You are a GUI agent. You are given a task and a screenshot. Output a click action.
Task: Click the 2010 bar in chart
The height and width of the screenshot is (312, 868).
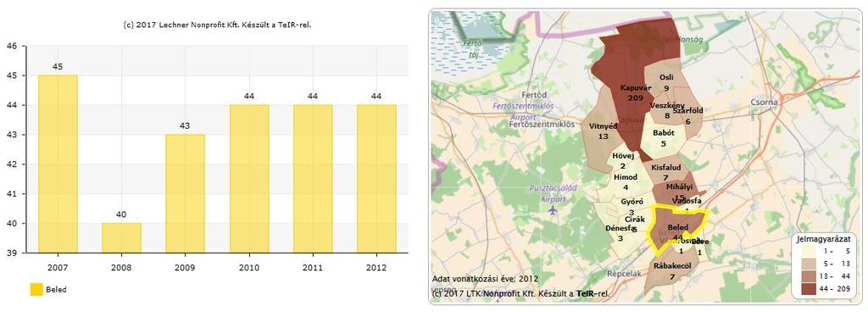pos(248,179)
